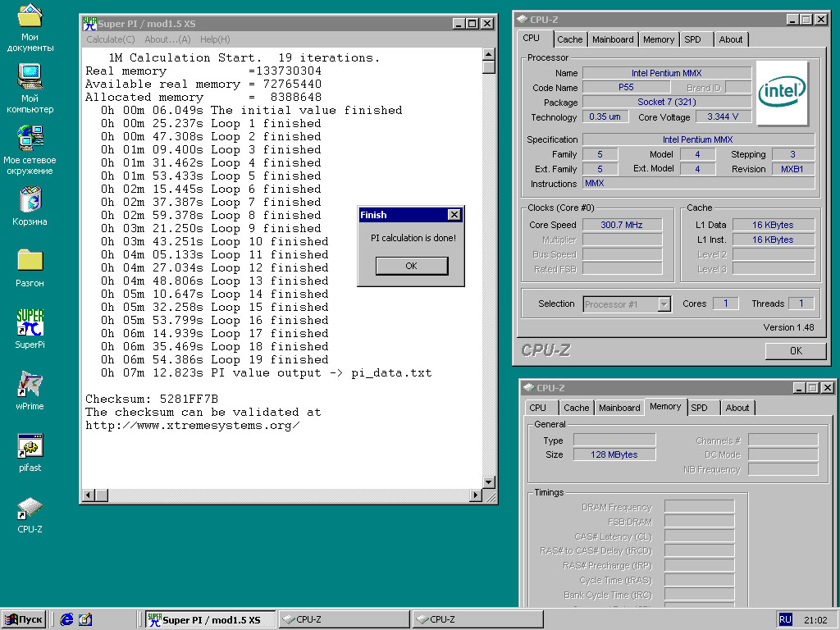Click the lower CPU-Z window title icon

(x=529, y=387)
